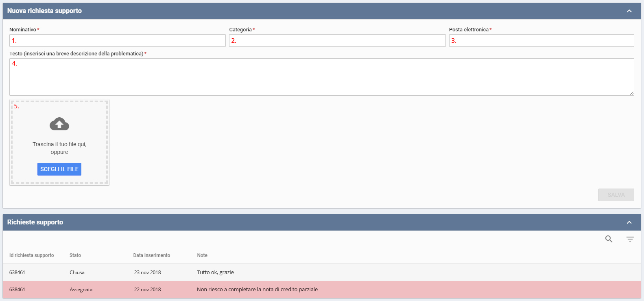644x301 pixels.
Task: Click the SCEGLI IL FILE button
Action: [x=59, y=169]
